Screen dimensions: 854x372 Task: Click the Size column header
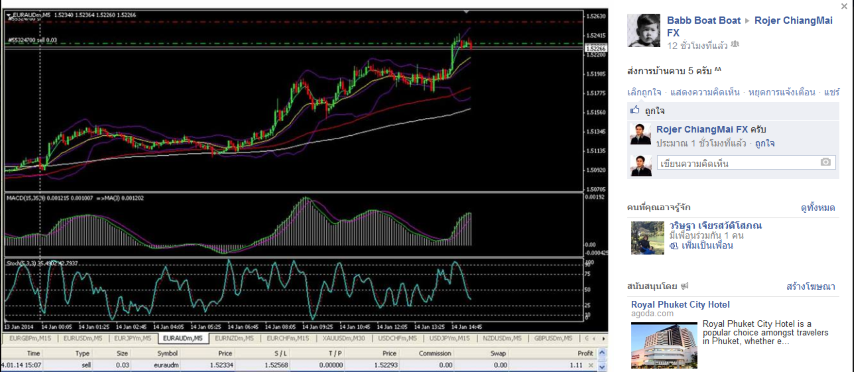[122, 353]
